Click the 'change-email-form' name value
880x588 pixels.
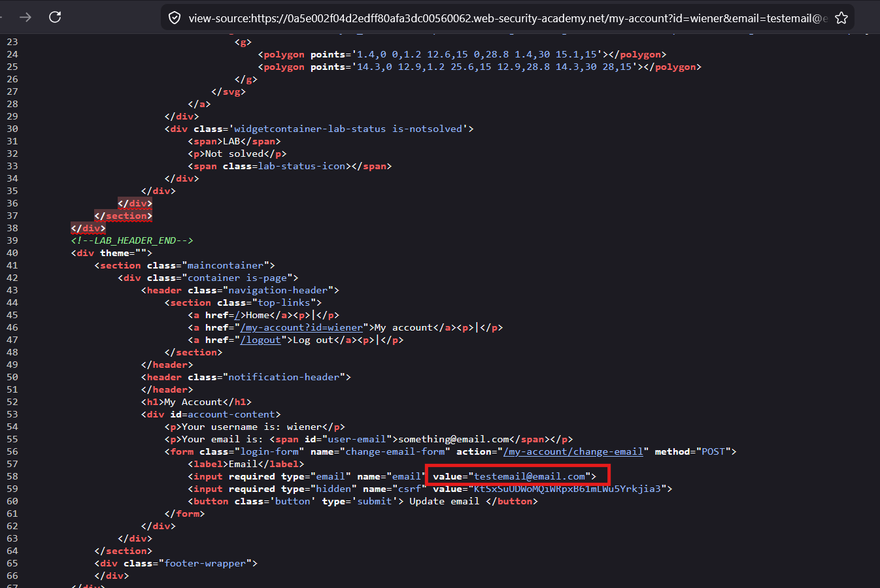395,451
